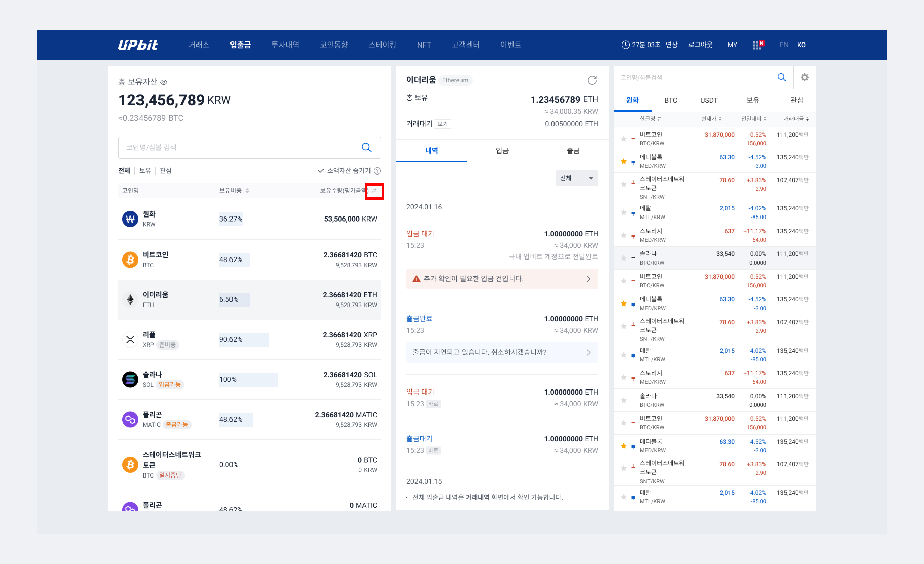Viewport: 924px width, 564px height.
Task: Toggle hide small assets checkbox
Action: coord(321,171)
